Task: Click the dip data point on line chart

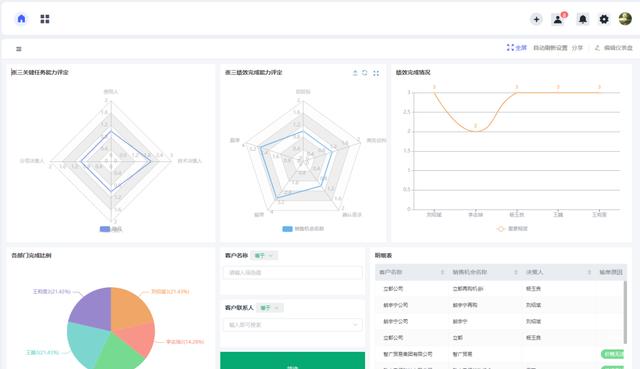Action: click(475, 131)
